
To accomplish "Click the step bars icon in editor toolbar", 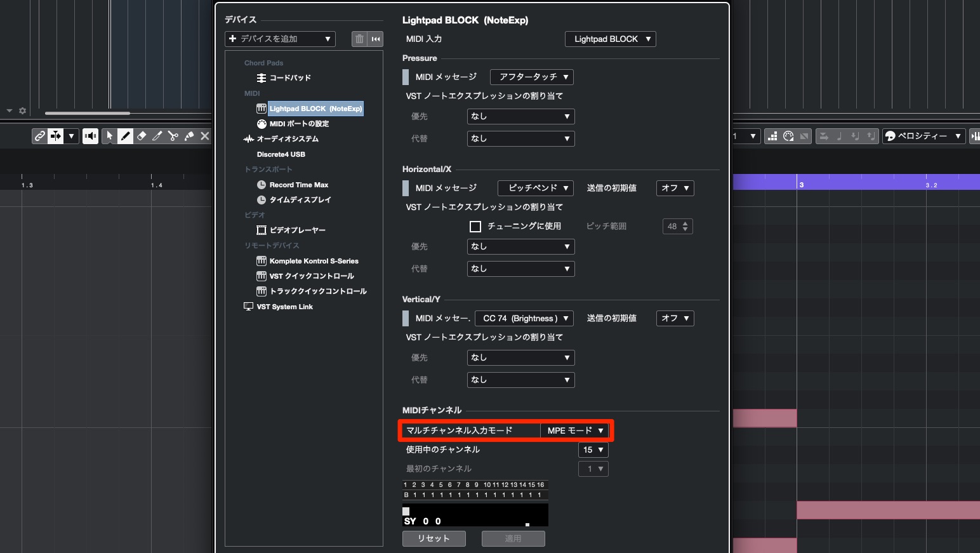I will point(772,136).
